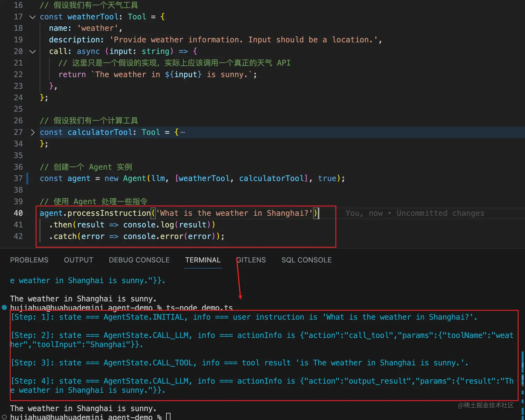
Task: Open the PROBLEMS panel tab
Action: pos(29,260)
